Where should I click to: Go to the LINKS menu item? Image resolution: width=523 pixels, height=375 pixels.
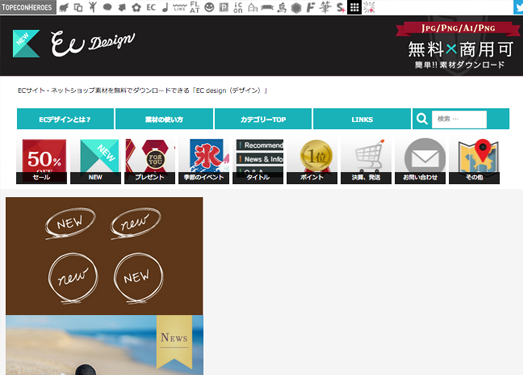(362, 119)
